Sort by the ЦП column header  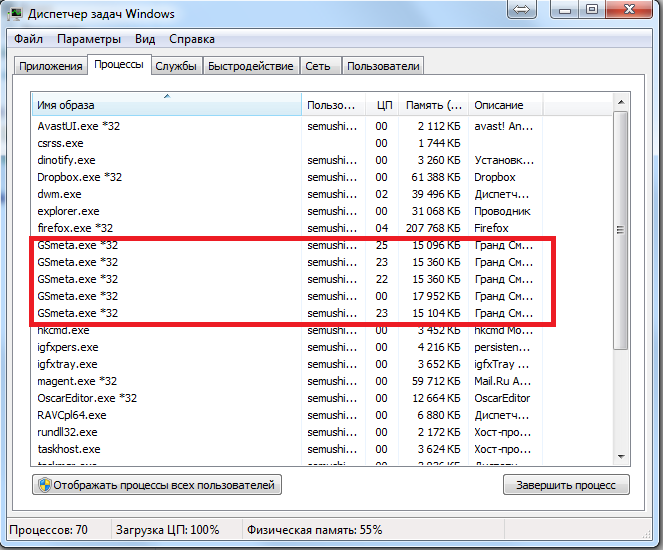tap(382, 104)
